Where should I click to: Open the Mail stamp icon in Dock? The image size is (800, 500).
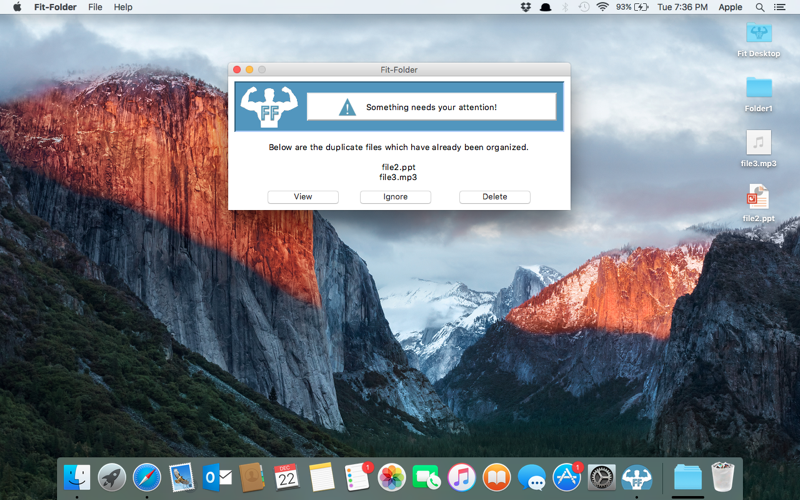coord(182,478)
